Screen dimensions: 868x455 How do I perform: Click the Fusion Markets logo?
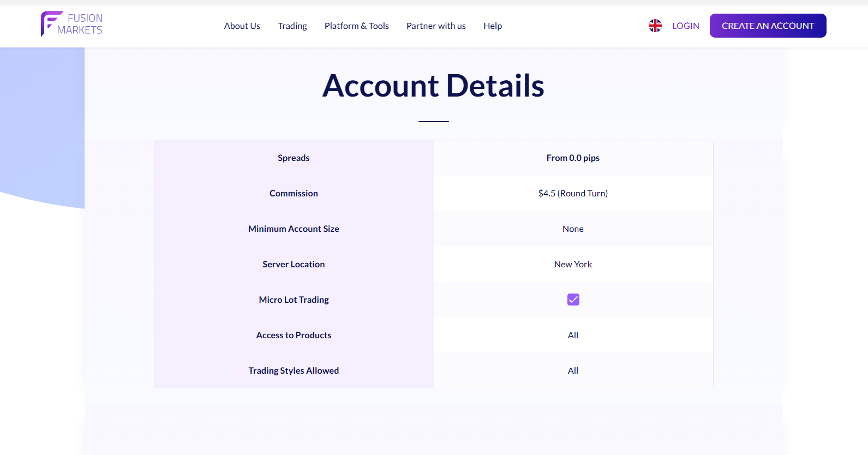[71, 25]
